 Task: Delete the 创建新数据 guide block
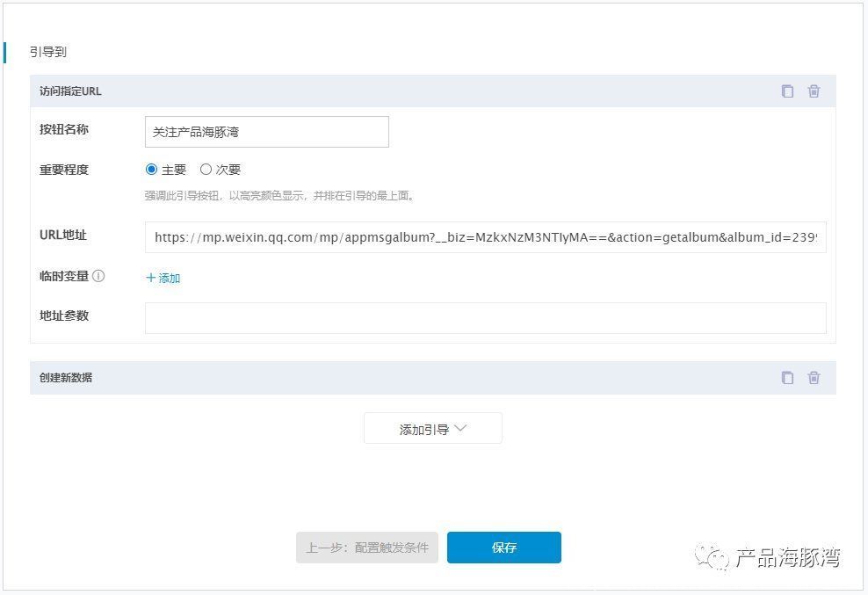tap(814, 378)
